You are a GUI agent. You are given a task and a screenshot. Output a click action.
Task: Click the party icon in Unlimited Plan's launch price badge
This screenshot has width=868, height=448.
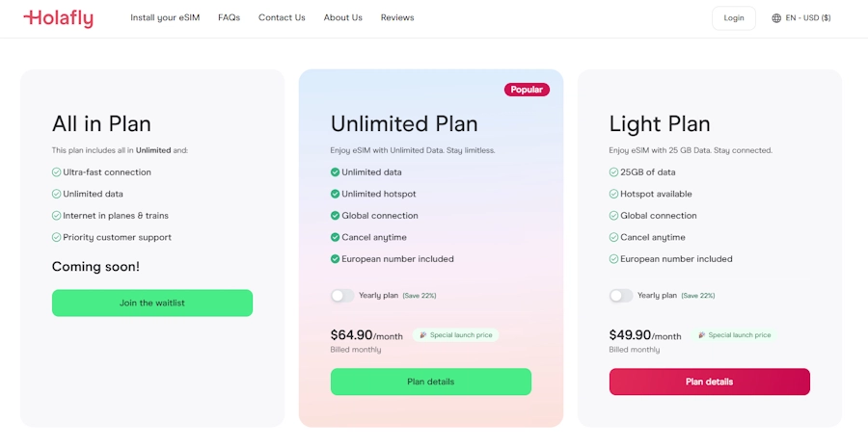tap(423, 335)
